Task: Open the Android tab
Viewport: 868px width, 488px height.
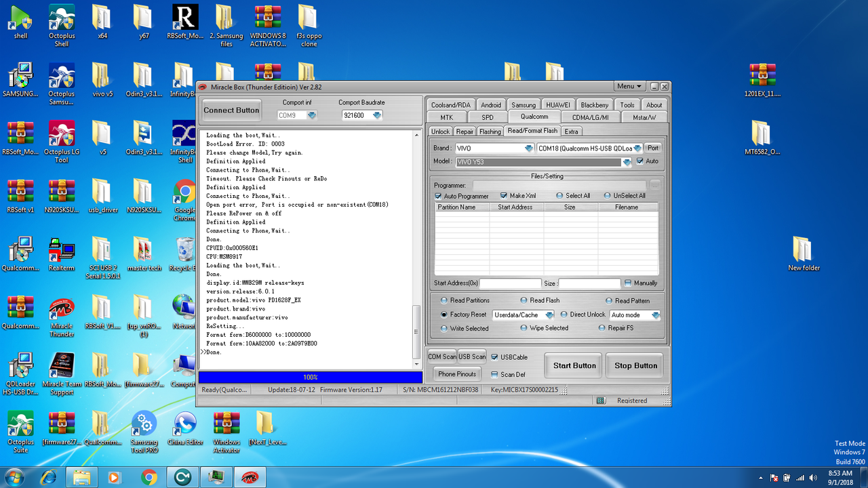Action: 491,105
